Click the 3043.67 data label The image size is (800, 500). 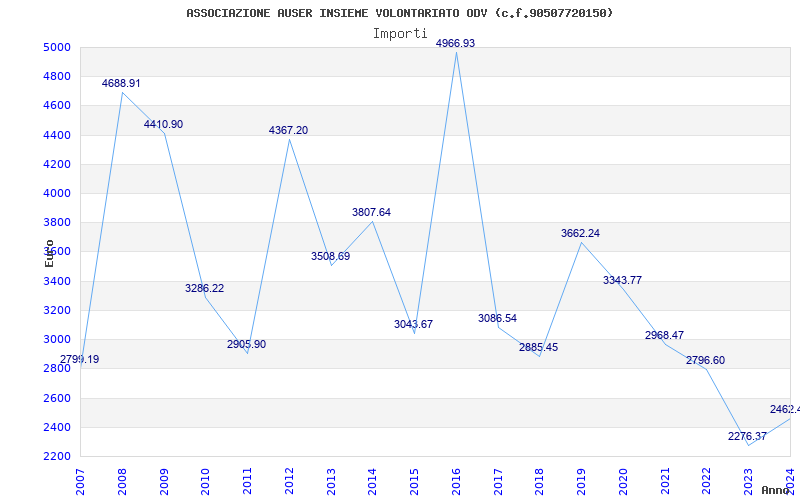[413, 324]
